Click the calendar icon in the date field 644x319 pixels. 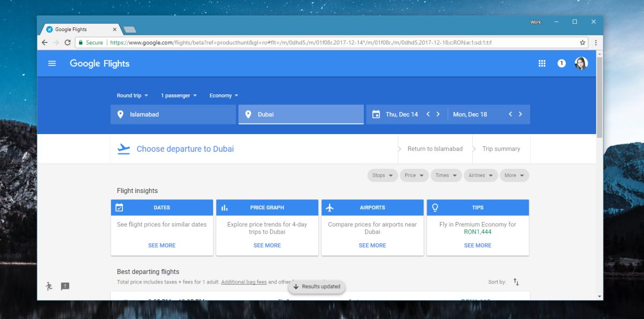376,114
